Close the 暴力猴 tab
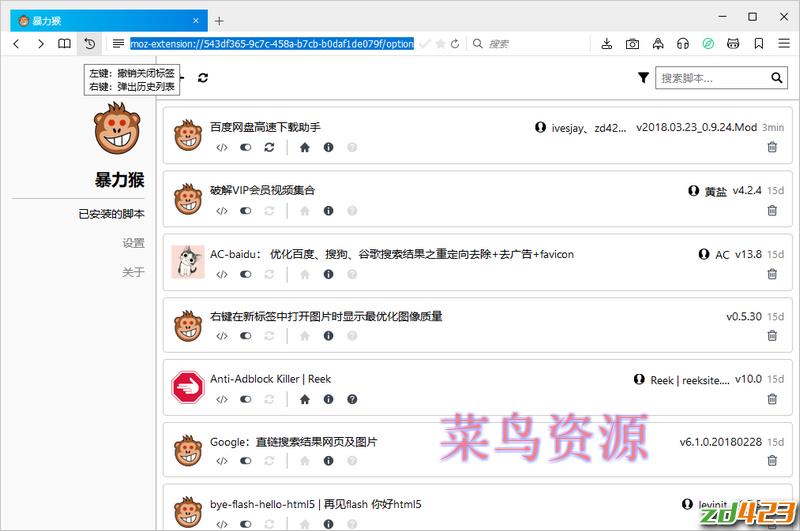The image size is (800, 531). point(196,21)
